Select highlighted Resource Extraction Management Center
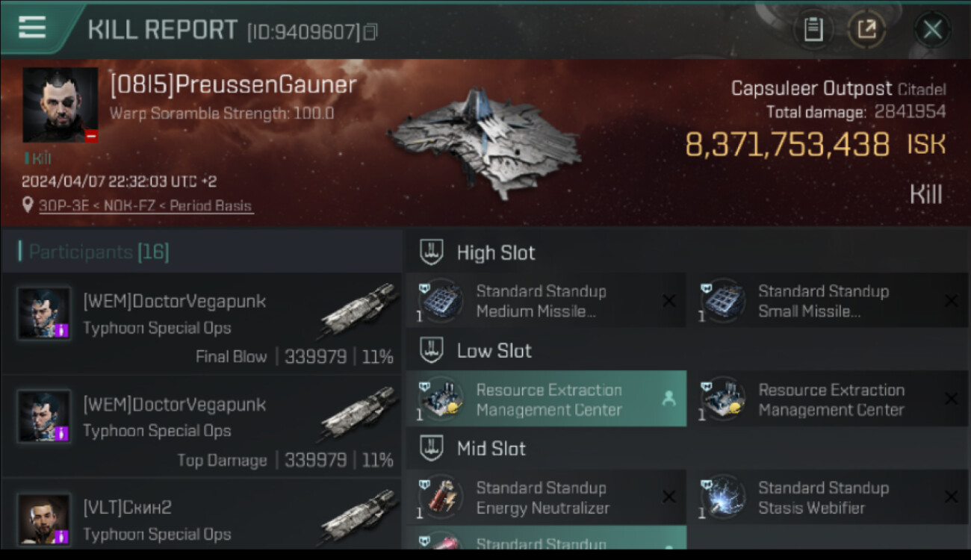 click(545, 399)
